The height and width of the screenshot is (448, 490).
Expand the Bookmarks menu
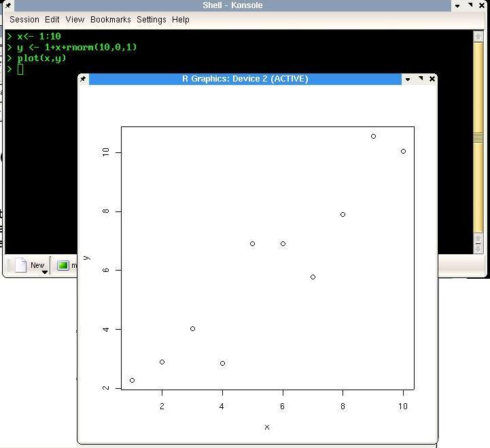click(x=110, y=20)
